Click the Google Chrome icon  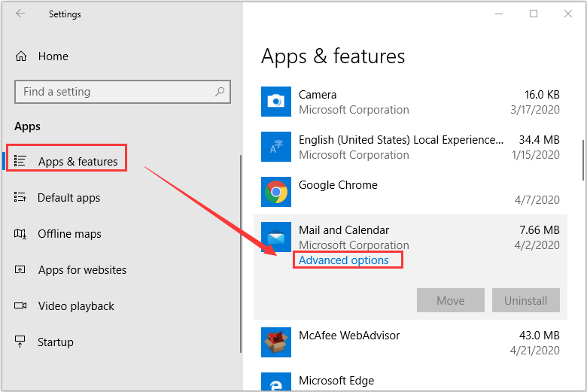pyautogui.click(x=276, y=192)
